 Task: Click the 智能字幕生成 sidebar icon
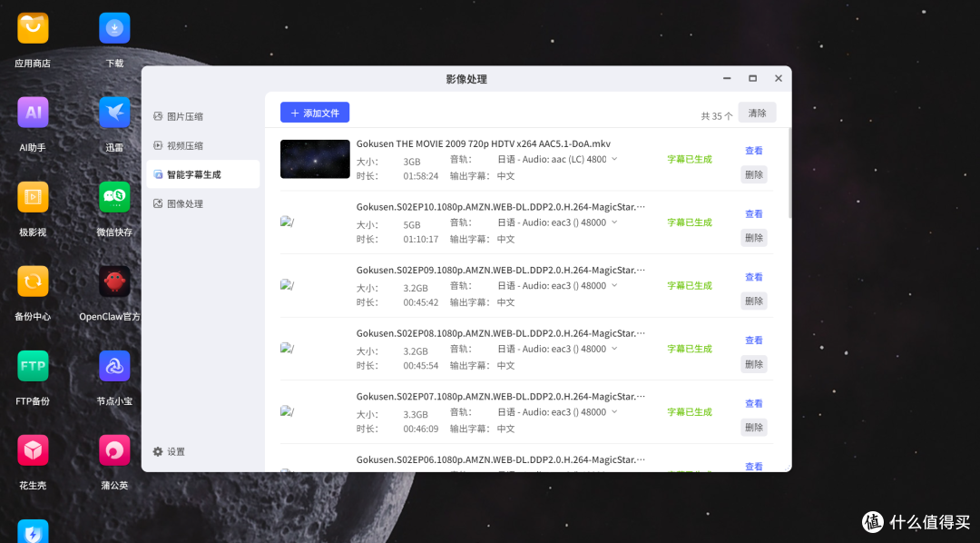[x=158, y=174]
